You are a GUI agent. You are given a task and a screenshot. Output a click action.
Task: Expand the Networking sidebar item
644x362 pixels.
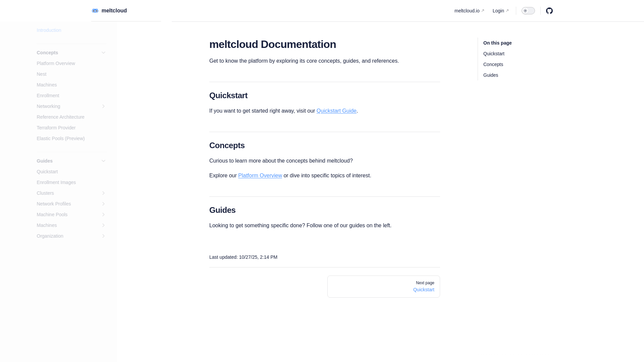pos(103,106)
